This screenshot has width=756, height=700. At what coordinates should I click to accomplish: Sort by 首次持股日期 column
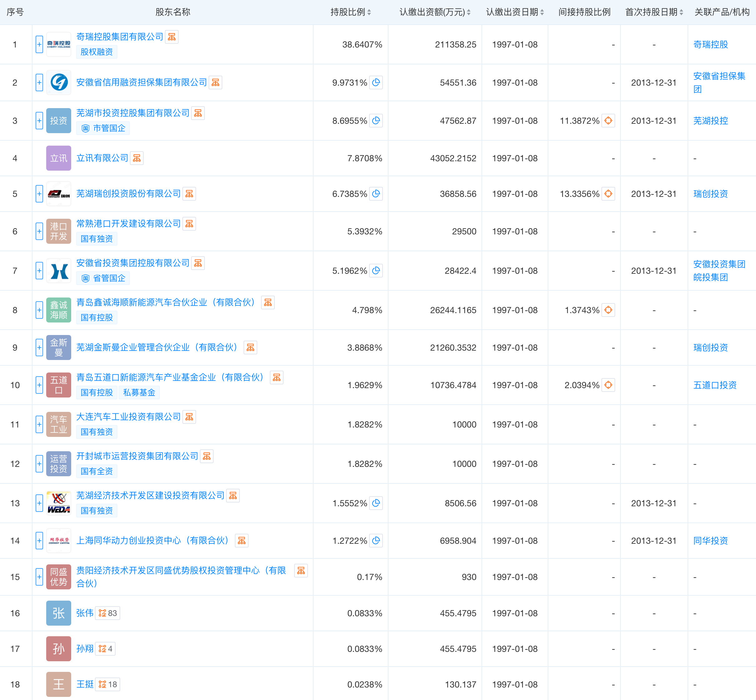point(654,12)
